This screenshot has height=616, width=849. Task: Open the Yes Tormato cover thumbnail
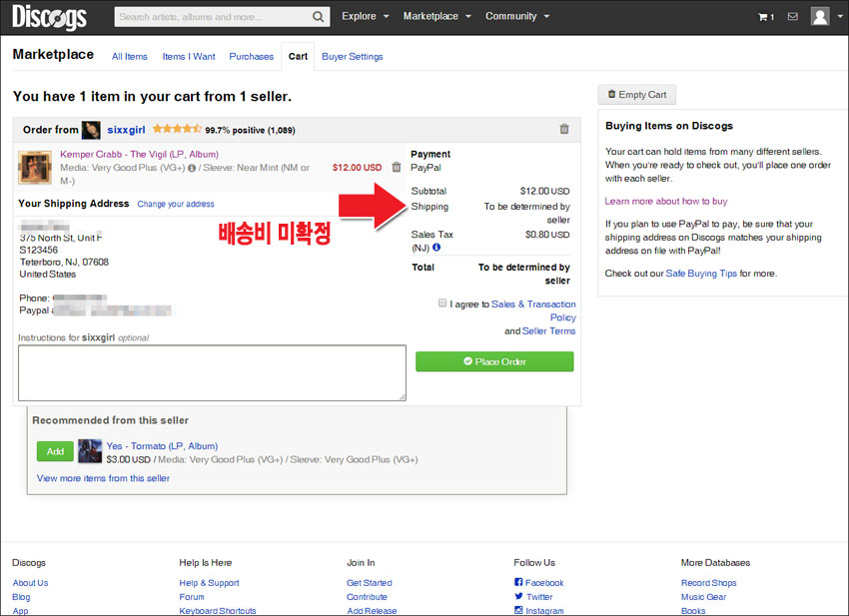(x=90, y=451)
